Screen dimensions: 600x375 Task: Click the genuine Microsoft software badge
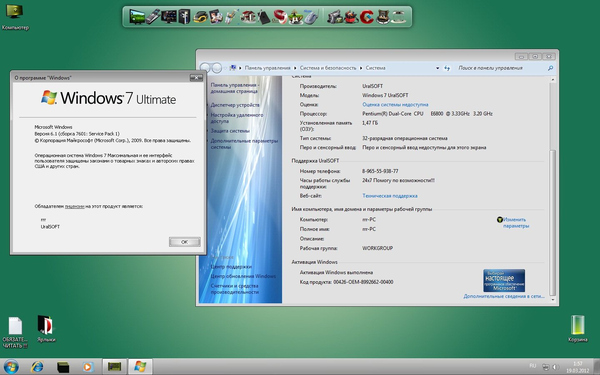coord(504,280)
